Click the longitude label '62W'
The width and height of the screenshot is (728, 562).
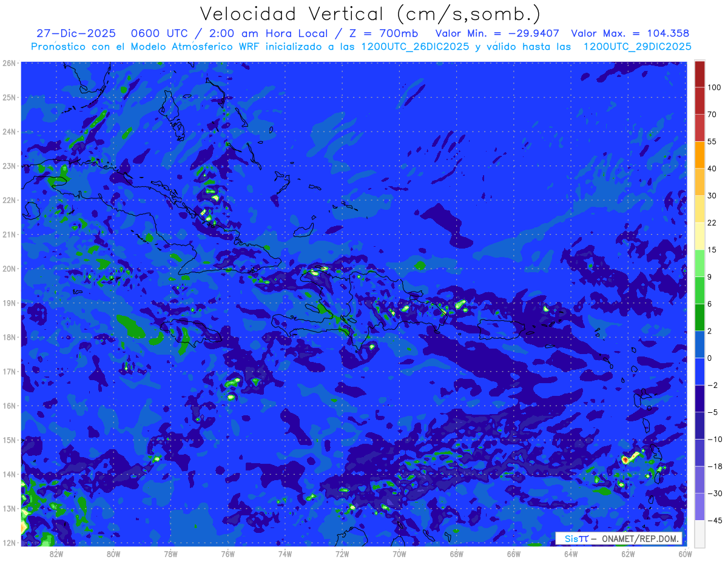(629, 554)
